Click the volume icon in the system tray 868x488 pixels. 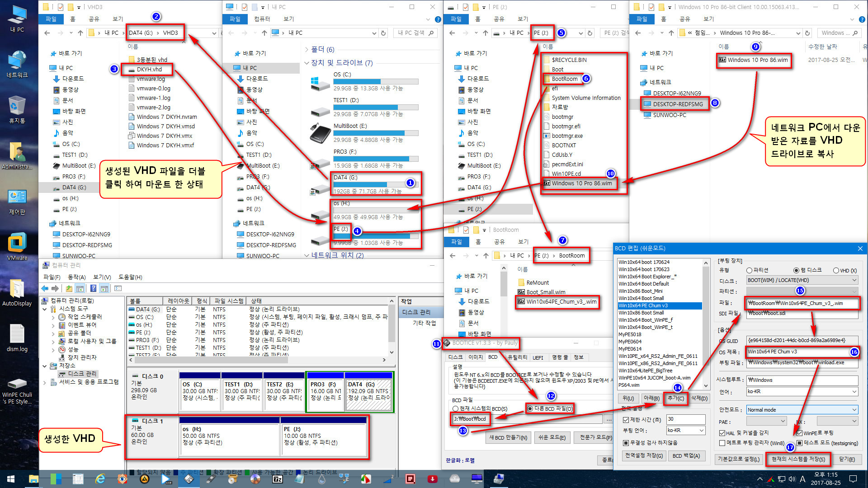(x=792, y=479)
